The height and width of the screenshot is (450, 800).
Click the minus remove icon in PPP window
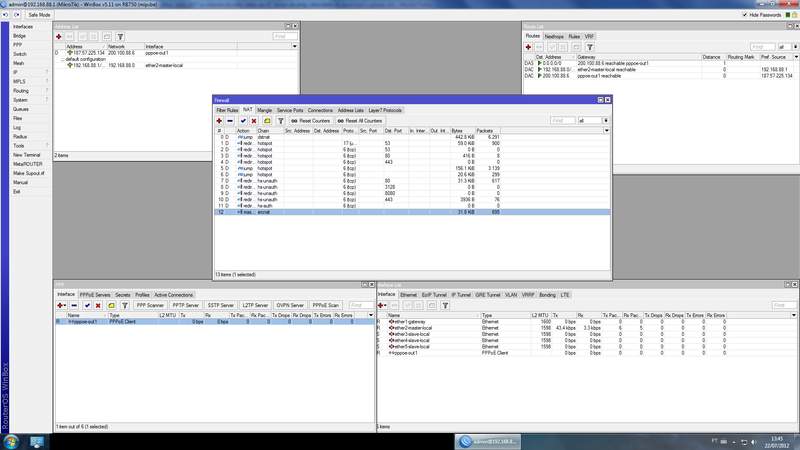[74, 305]
